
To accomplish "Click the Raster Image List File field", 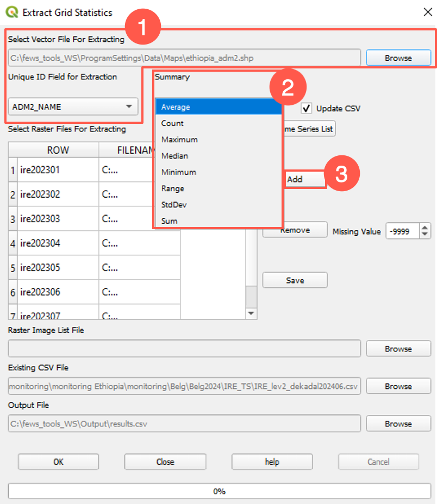I will click(185, 349).
